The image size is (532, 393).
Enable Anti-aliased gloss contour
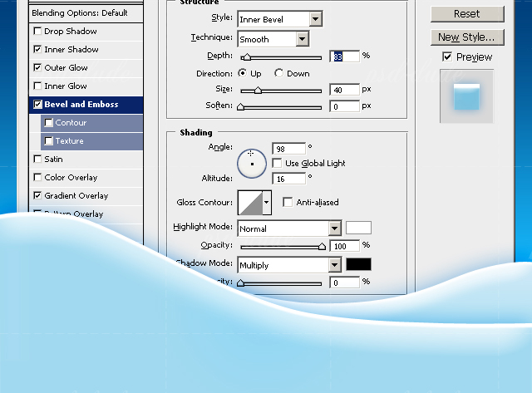coord(288,203)
